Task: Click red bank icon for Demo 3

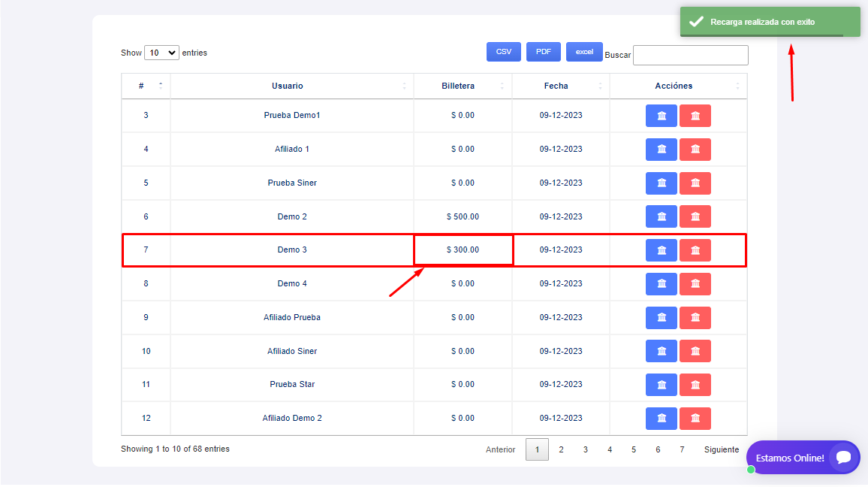Action: (695, 250)
